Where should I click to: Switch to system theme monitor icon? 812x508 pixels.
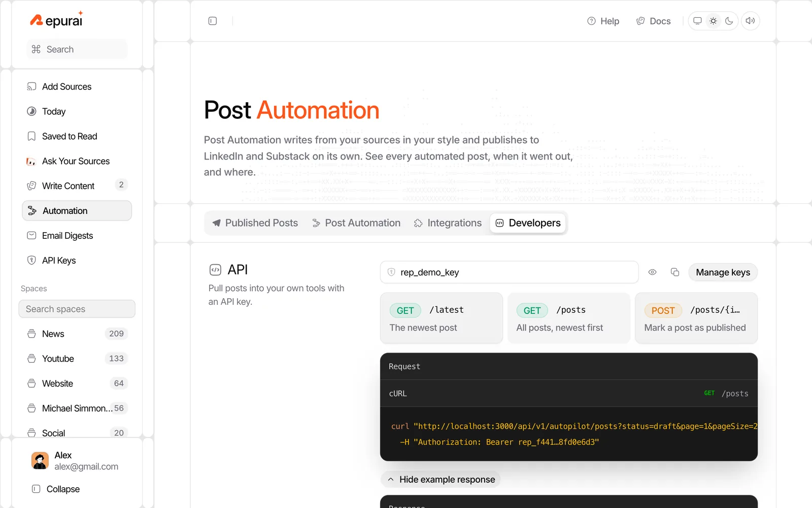697,21
